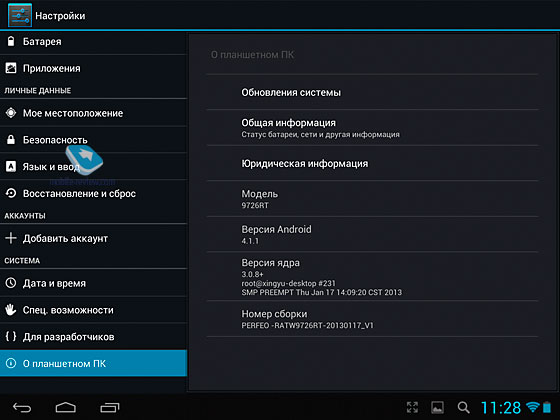Select Дата и время settings
Screen dimensions: 560x420
point(94,283)
